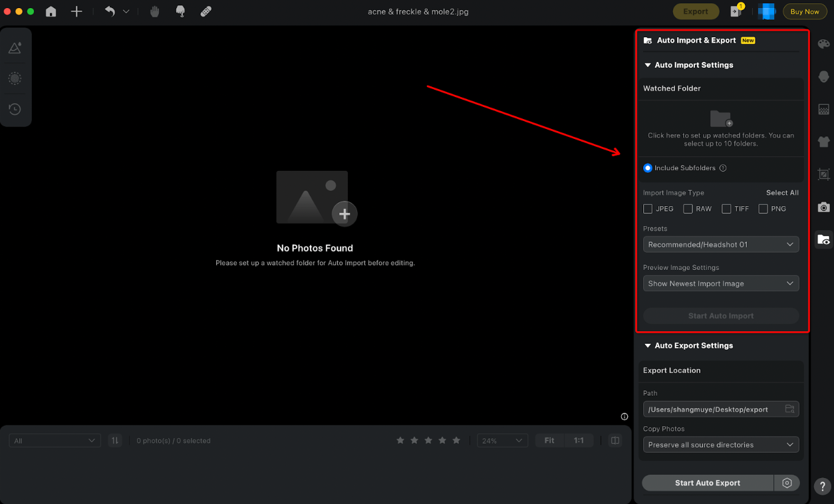Open the crop and composition panel
This screenshot has height=504, width=834.
click(823, 174)
